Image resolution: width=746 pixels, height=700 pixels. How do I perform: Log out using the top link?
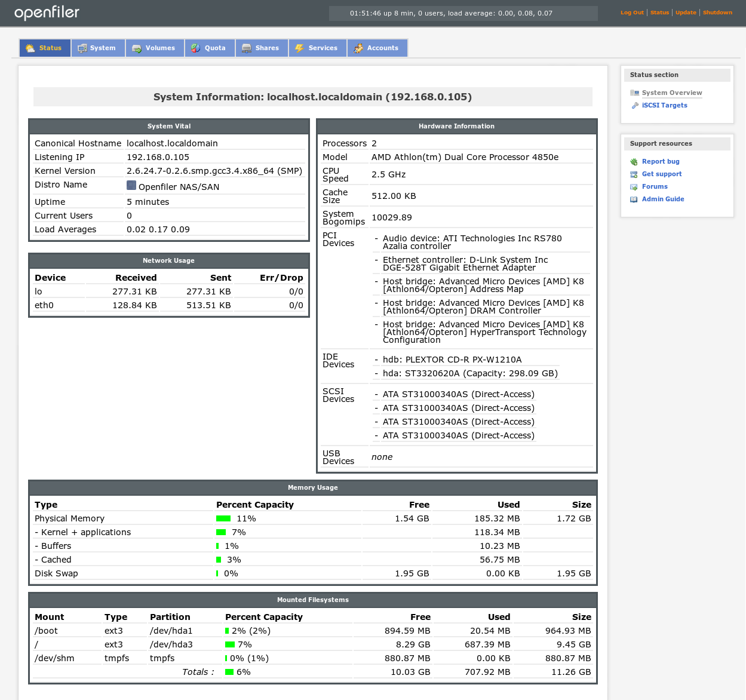[632, 13]
